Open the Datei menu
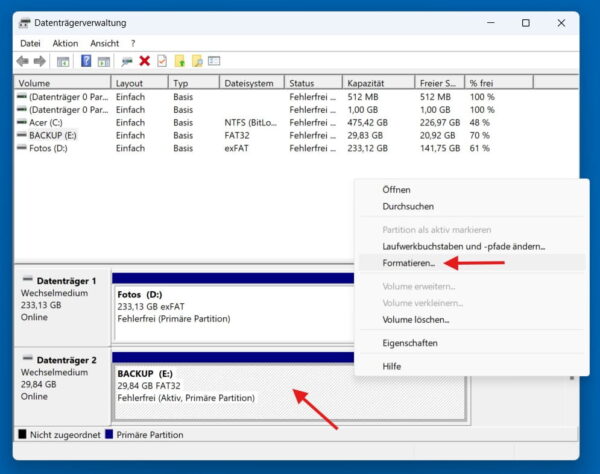 click(30, 43)
